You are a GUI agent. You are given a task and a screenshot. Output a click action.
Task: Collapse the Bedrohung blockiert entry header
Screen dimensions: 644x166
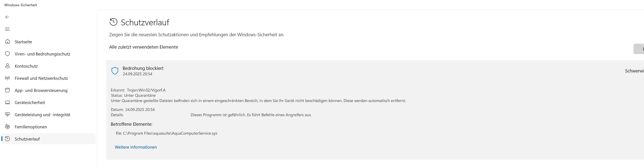pyautogui.click(x=143, y=68)
